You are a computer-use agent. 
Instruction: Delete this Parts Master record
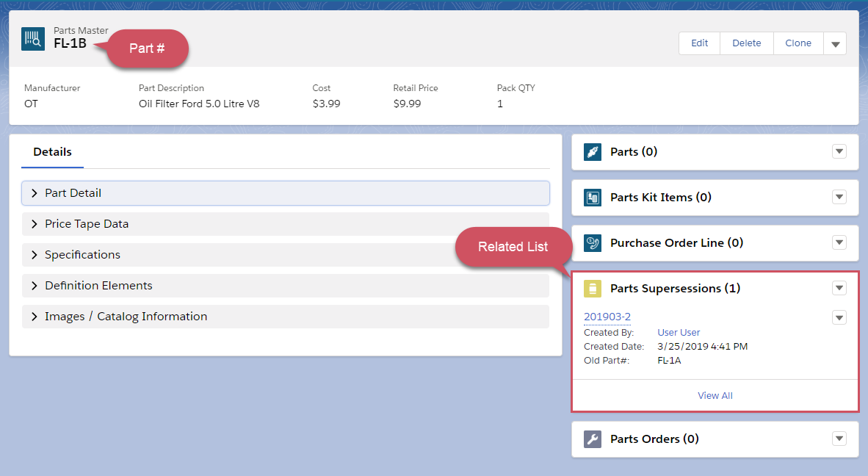point(747,43)
